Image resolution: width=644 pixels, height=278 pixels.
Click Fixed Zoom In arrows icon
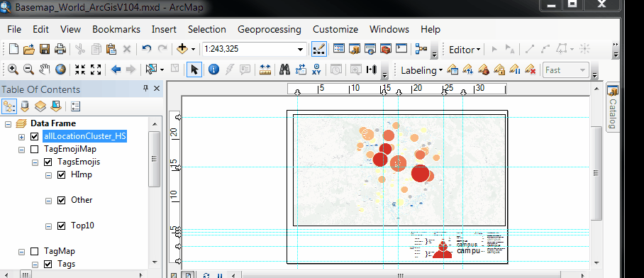coord(80,69)
